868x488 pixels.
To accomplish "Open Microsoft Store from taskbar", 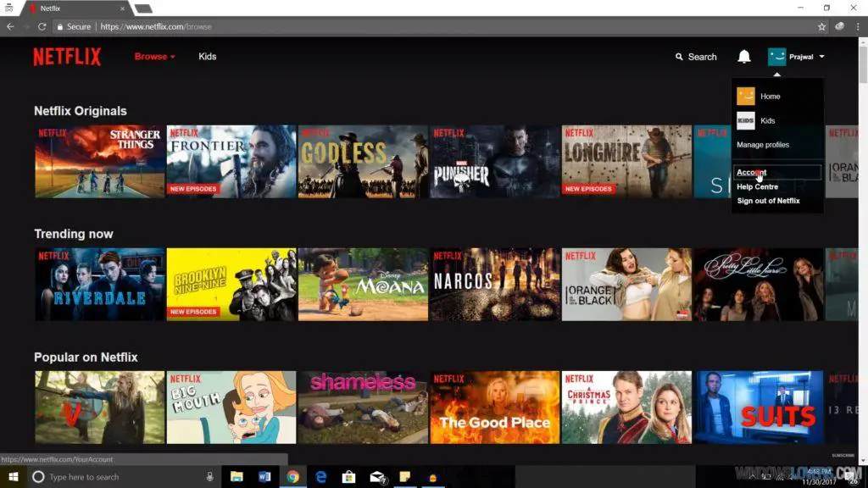I will (348, 476).
